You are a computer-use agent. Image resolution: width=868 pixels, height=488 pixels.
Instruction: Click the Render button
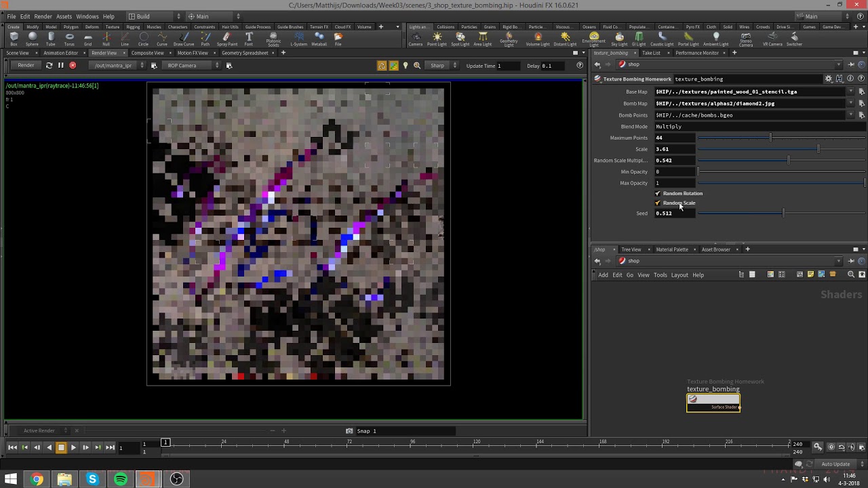pyautogui.click(x=26, y=66)
